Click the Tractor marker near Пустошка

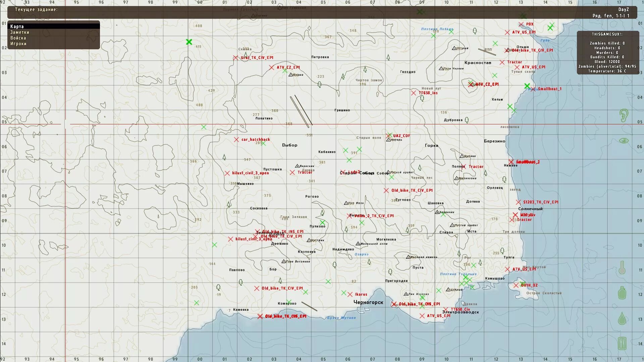click(292, 173)
